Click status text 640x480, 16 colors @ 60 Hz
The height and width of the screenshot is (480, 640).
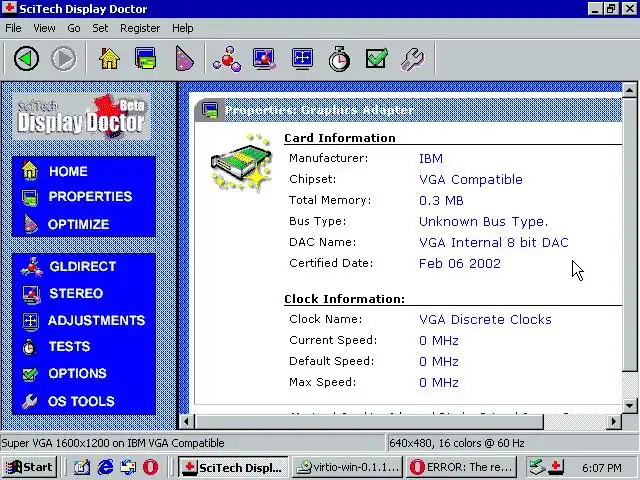click(457, 443)
